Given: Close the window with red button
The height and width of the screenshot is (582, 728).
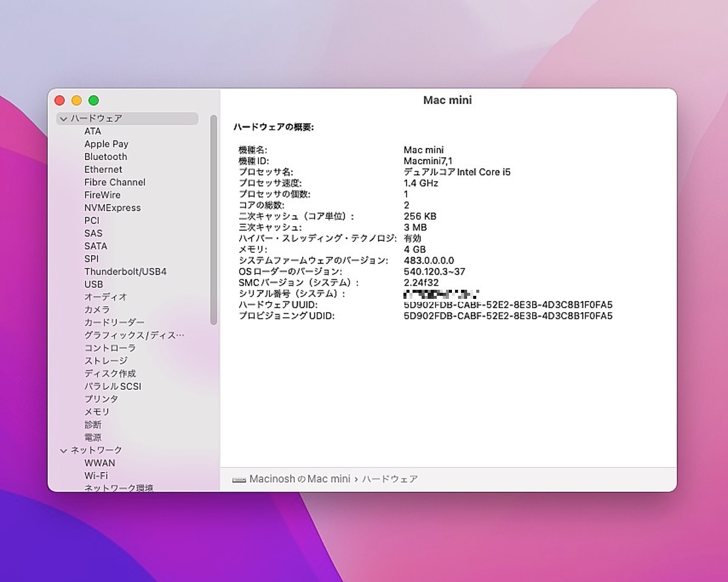Looking at the screenshot, I should click(59, 101).
